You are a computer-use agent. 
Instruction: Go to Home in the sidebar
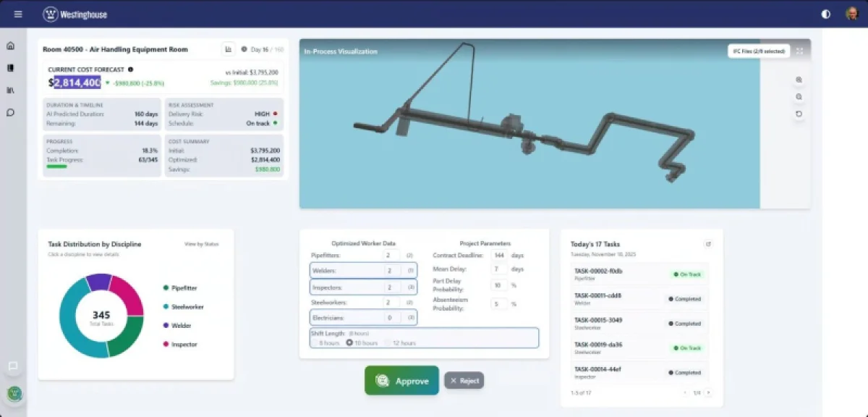(10, 46)
